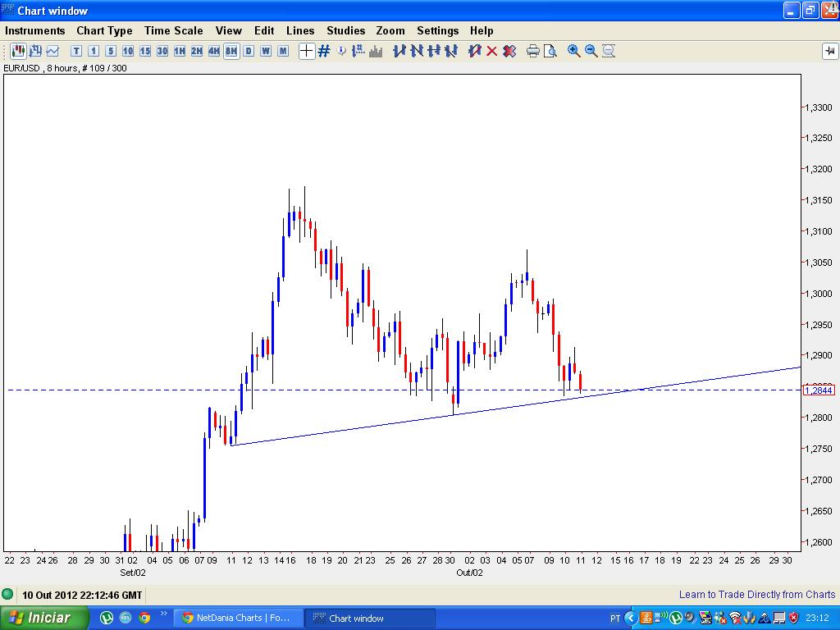Expand hidden system tray icons arrow

pyautogui.click(x=631, y=619)
